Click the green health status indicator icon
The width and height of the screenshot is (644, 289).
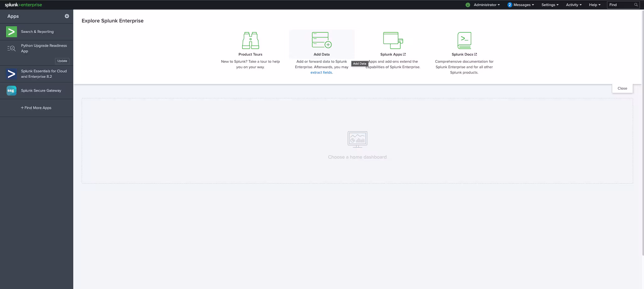(x=468, y=5)
